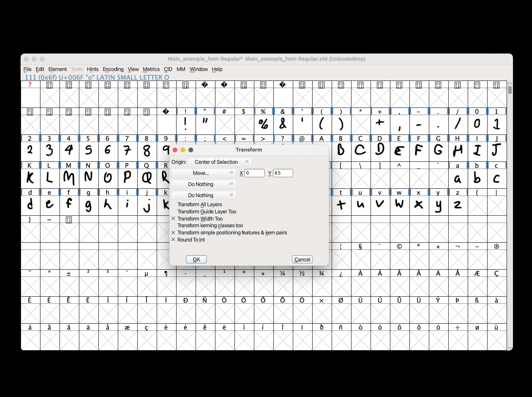Select the forward slash glyph cell
Screen dimensions: 532x397
point(458,125)
